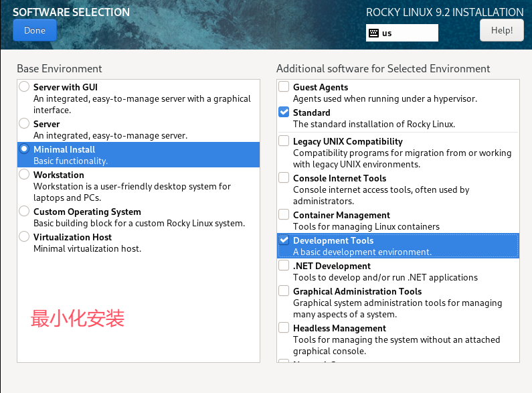Choose the Workstation radio button
532x393 pixels.
click(24, 174)
